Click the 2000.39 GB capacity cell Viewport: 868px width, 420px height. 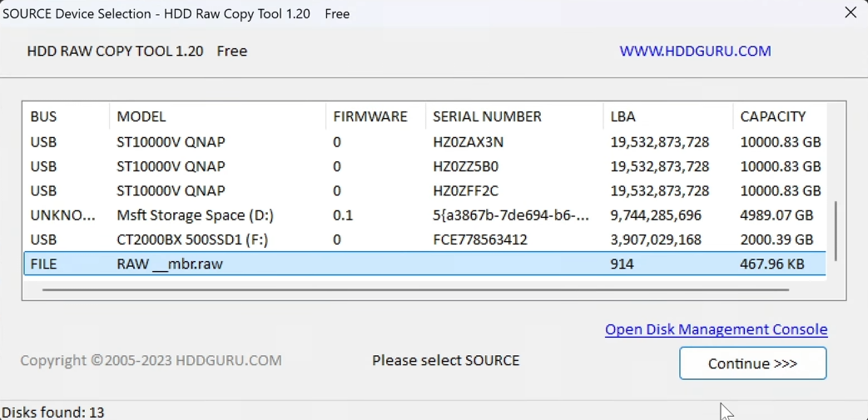click(x=776, y=240)
